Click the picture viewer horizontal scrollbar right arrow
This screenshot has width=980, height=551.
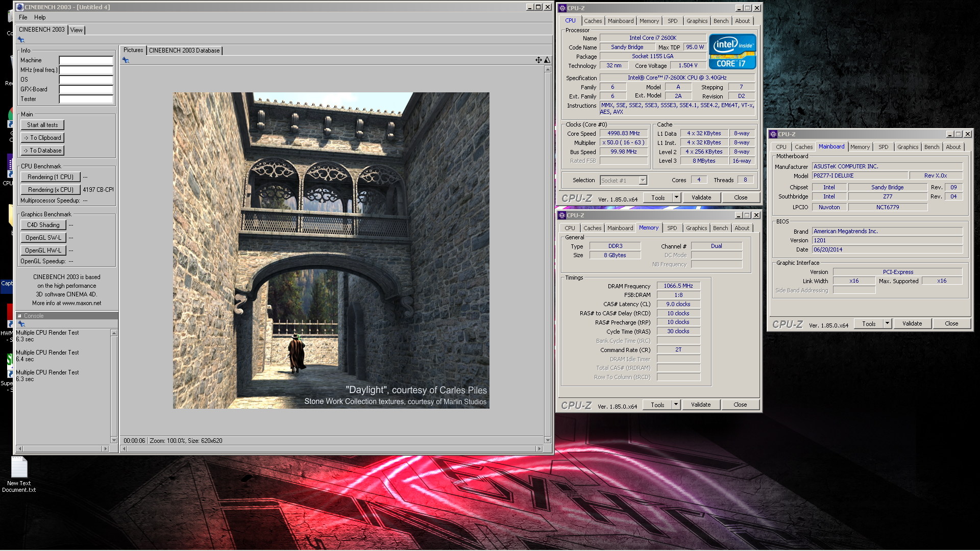click(539, 449)
